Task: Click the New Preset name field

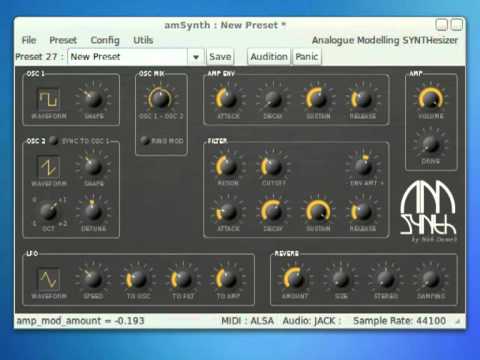Action: point(128,57)
